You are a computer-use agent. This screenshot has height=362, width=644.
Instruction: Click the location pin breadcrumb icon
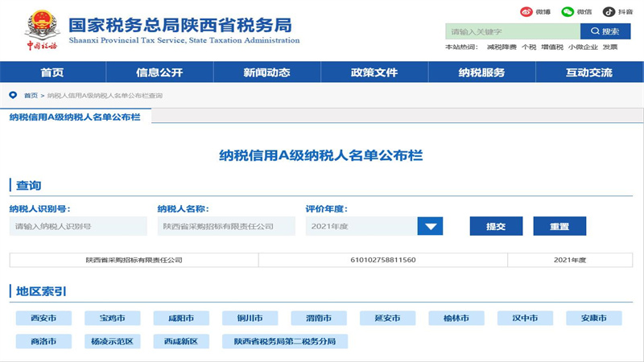pos(13,95)
